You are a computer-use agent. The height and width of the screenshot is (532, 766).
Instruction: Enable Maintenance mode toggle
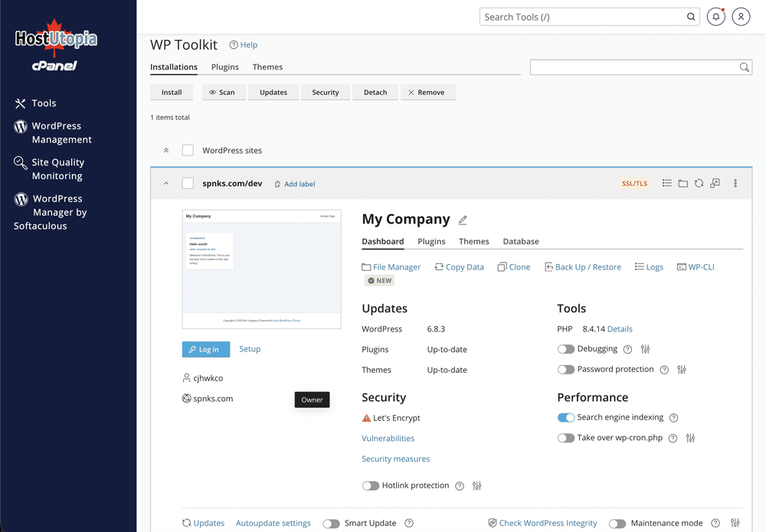[x=617, y=524]
